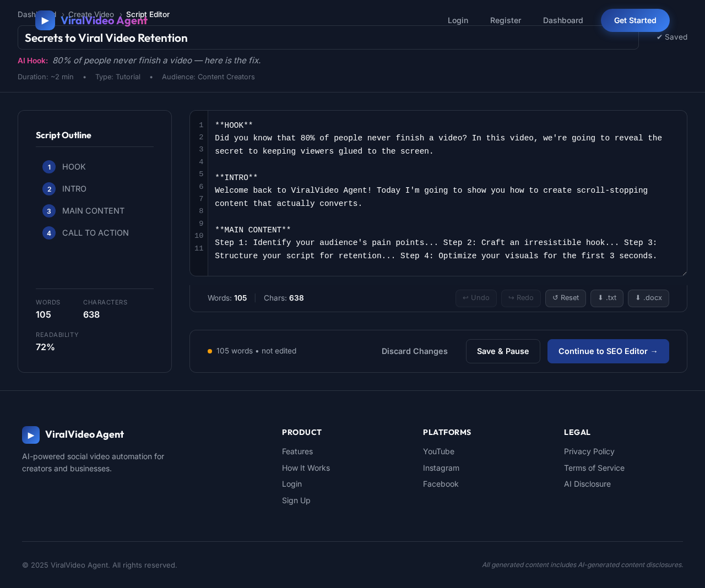Image resolution: width=705 pixels, height=588 pixels.
Task: Click the AI Hook suggestion text
Action: (156, 61)
